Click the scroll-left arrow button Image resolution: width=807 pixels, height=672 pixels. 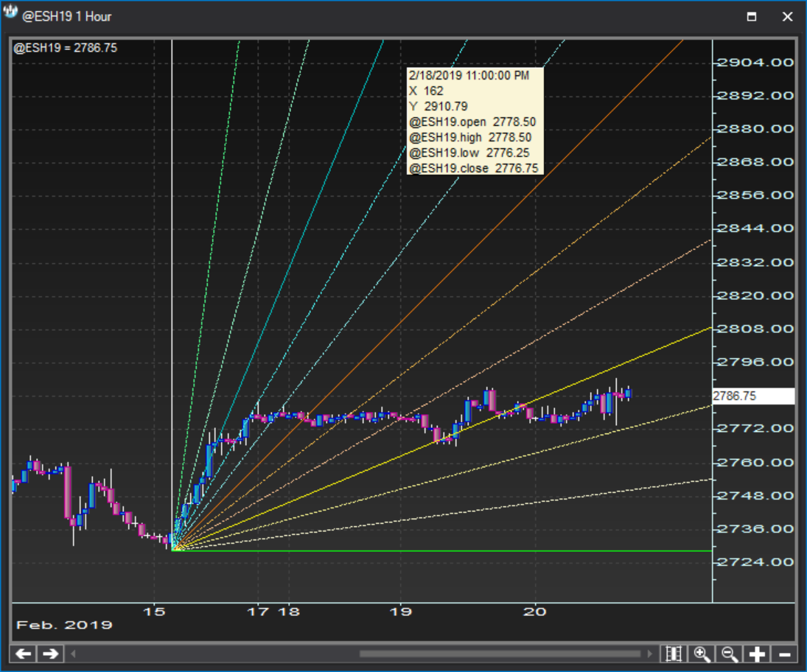click(x=23, y=654)
